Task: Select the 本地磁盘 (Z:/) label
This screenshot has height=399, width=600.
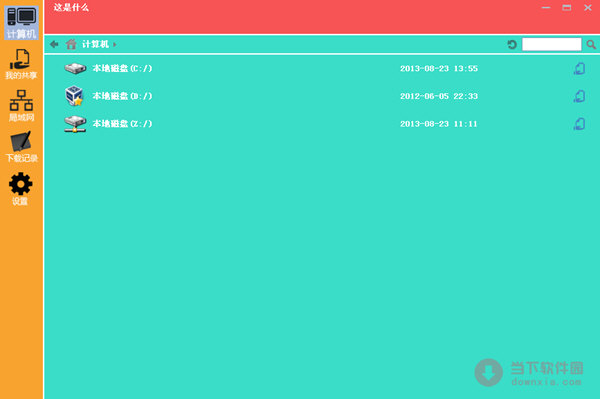Action: 122,124
